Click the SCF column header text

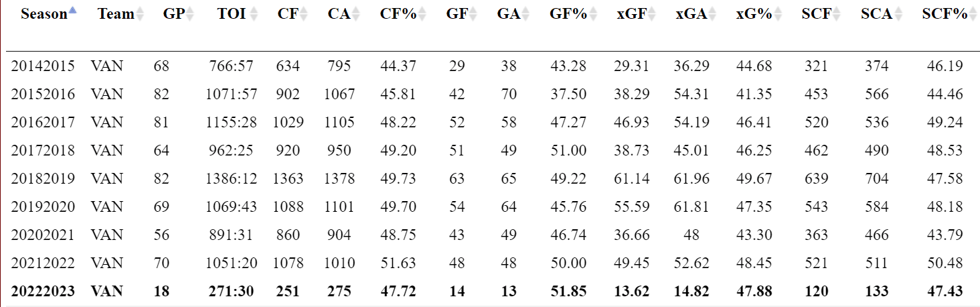pos(815,14)
